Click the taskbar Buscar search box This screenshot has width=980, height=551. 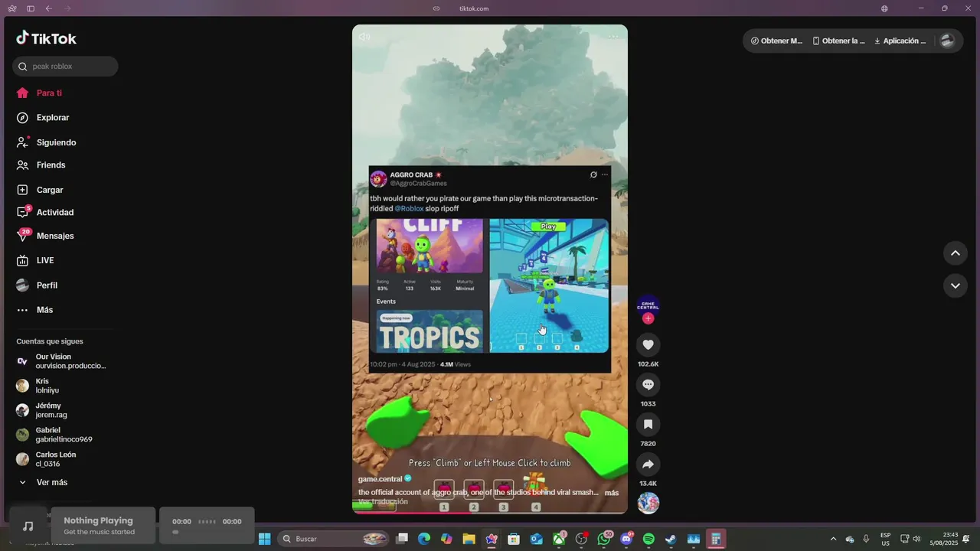pos(335,539)
